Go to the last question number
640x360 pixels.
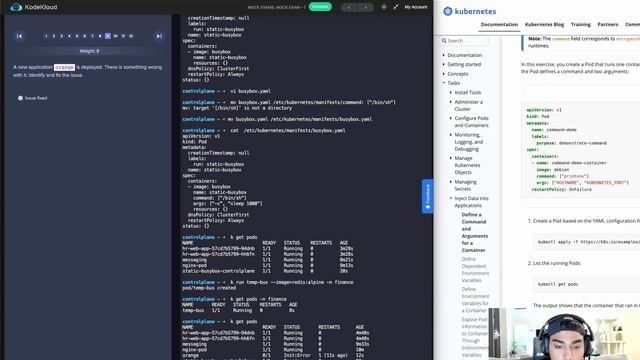(x=131, y=36)
